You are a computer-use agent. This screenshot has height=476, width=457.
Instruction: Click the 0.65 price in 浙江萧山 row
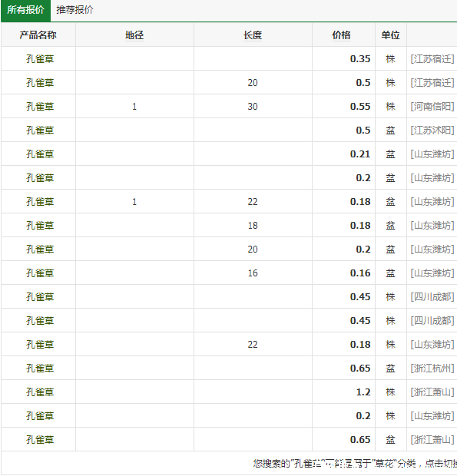(360, 440)
